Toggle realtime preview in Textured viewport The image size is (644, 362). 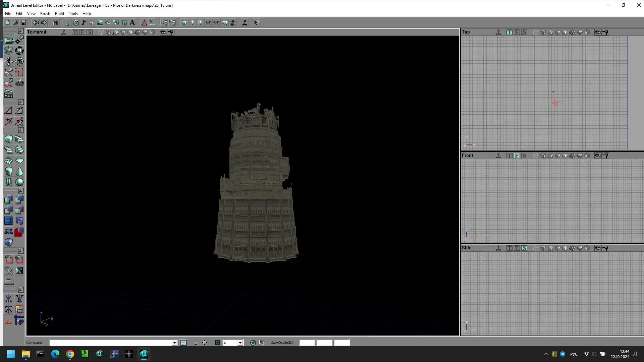(x=64, y=32)
